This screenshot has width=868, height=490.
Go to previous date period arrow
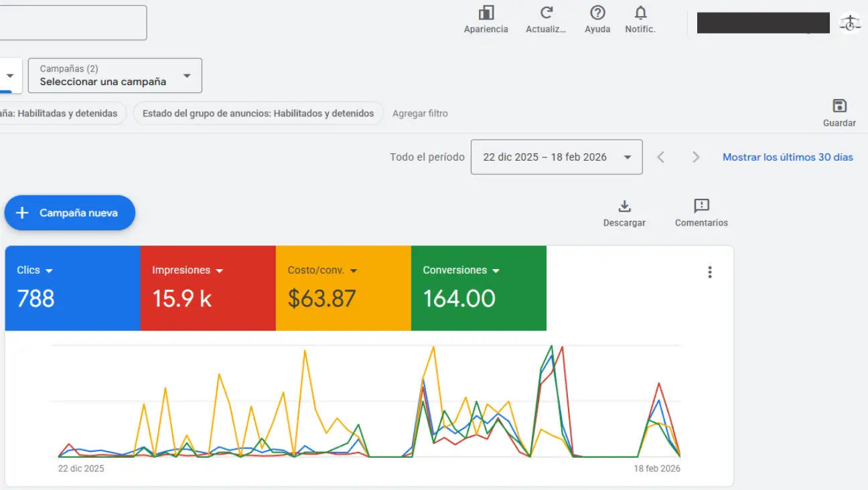pos(660,157)
